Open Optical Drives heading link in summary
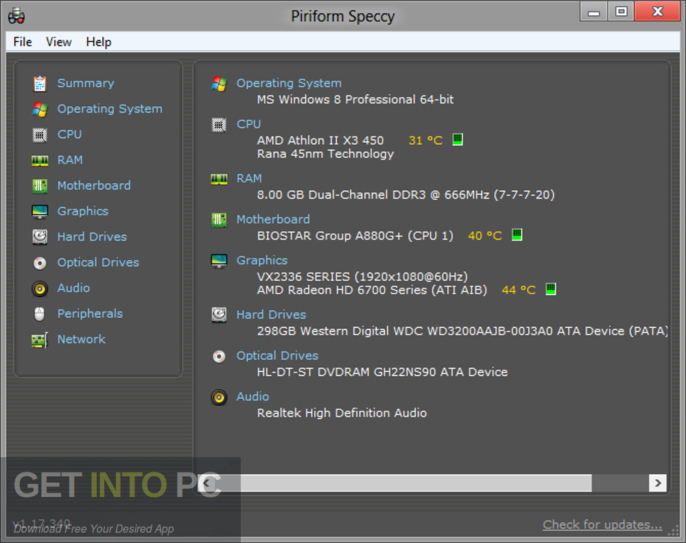The width and height of the screenshot is (686, 543). pyautogui.click(x=277, y=356)
